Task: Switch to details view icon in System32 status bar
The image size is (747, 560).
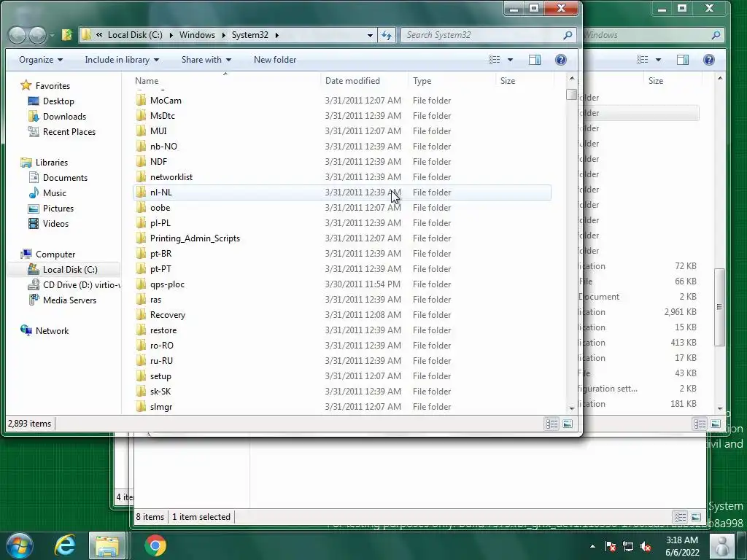Action: tap(551, 424)
